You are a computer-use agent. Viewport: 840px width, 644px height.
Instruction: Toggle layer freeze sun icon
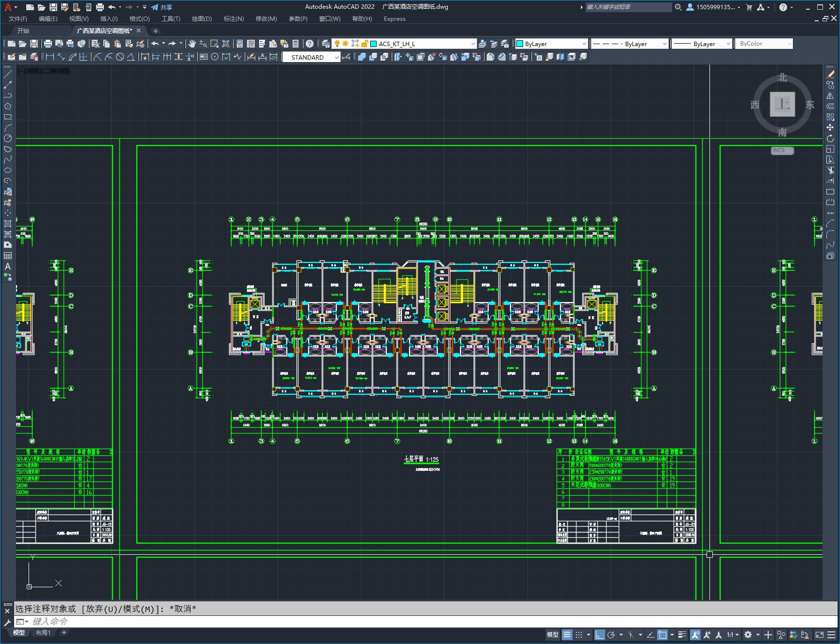345,44
